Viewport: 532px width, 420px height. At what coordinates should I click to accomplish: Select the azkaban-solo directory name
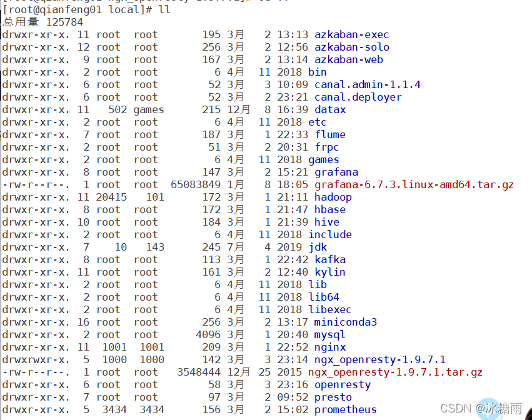[351, 47]
